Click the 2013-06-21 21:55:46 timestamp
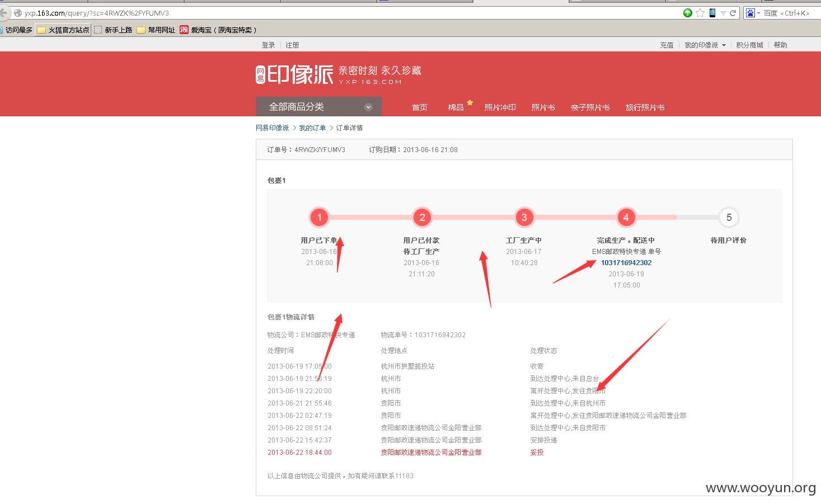821x504 pixels. click(x=299, y=403)
